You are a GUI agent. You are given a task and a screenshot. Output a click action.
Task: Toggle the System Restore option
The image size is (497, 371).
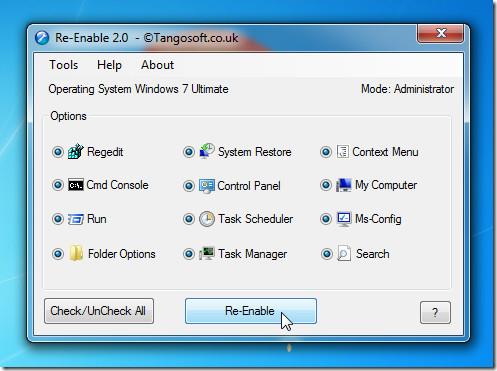click(x=189, y=152)
